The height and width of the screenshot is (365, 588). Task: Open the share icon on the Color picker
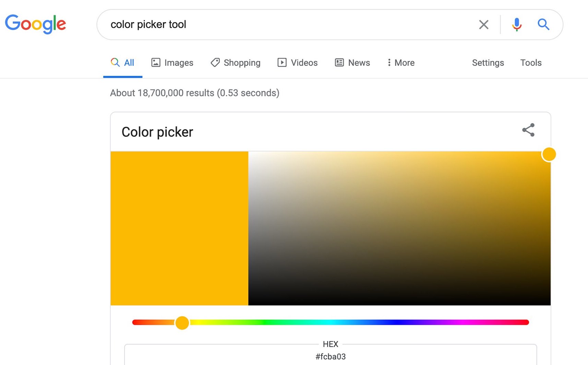[x=528, y=130]
